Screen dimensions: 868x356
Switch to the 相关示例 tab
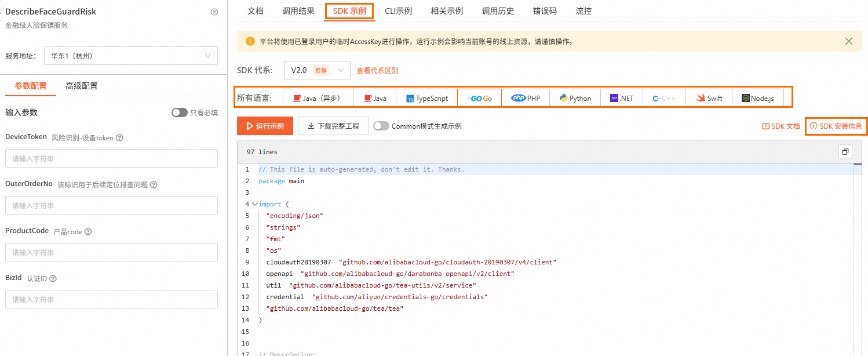447,11
